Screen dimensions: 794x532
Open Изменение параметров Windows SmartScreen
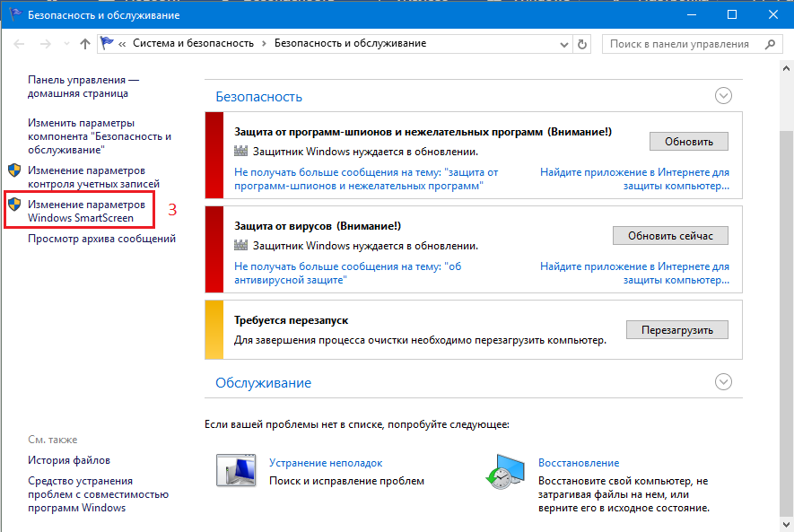(87, 211)
